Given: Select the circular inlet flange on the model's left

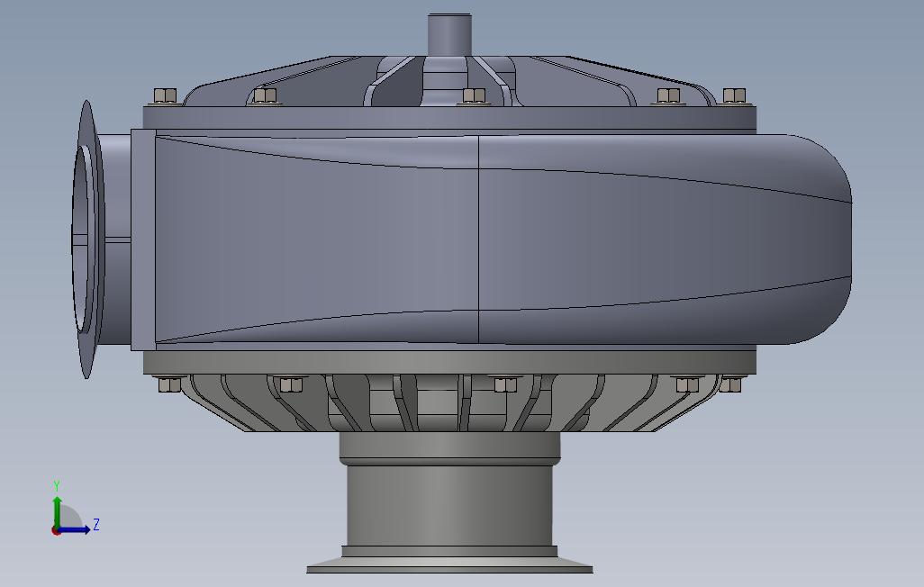Looking at the screenshot, I should (x=87, y=239).
